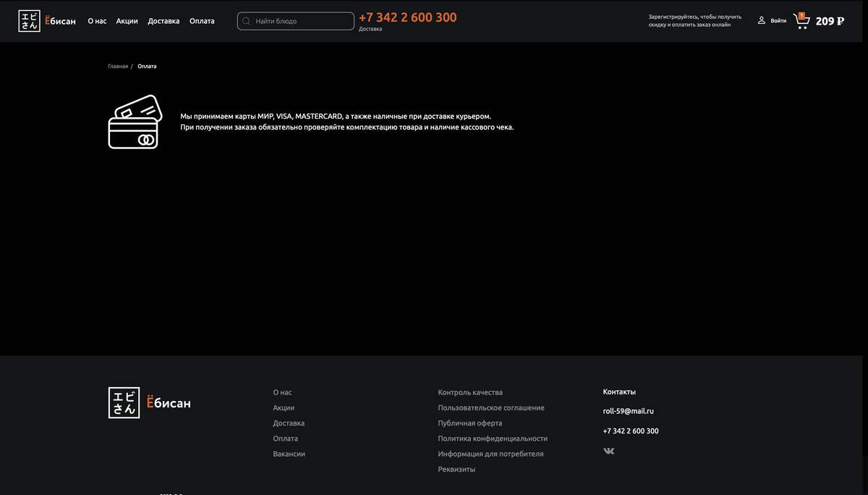
Task: Click the accepted cards МИР, VISA, MASTERCARD text
Action: click(336, 116)
